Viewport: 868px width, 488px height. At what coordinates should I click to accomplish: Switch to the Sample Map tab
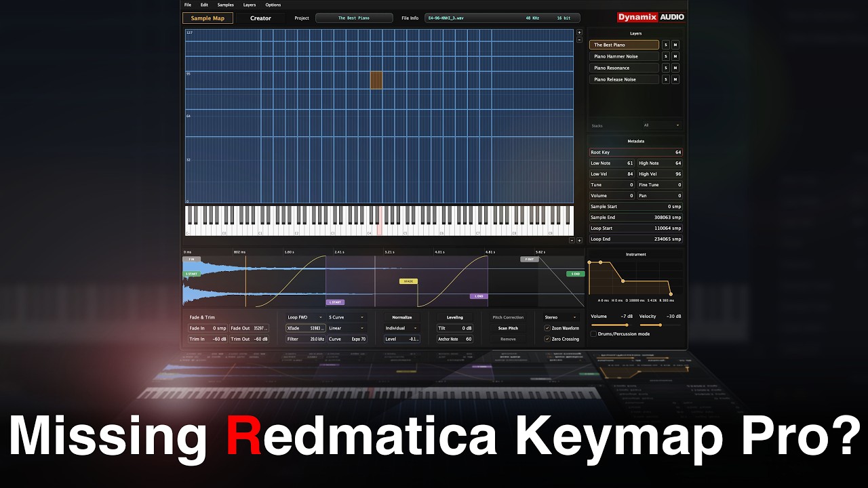tap(208, 18)
